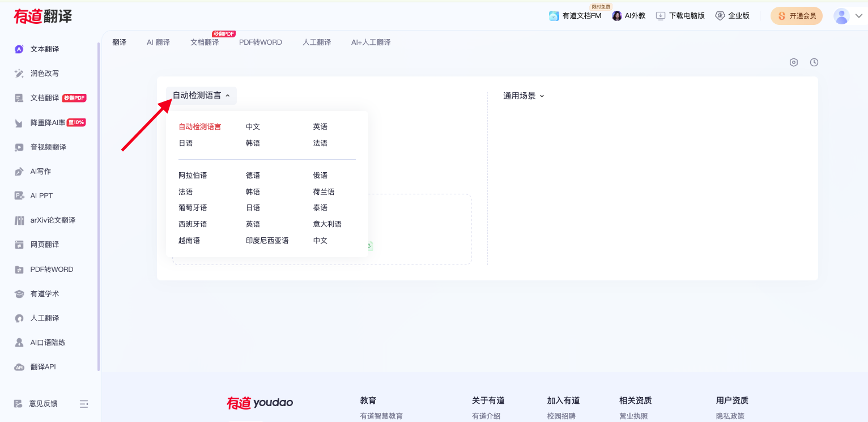Select AI PPT sidebar icon
The height and width of the screenshot is (422, 868).
[19, 196]
